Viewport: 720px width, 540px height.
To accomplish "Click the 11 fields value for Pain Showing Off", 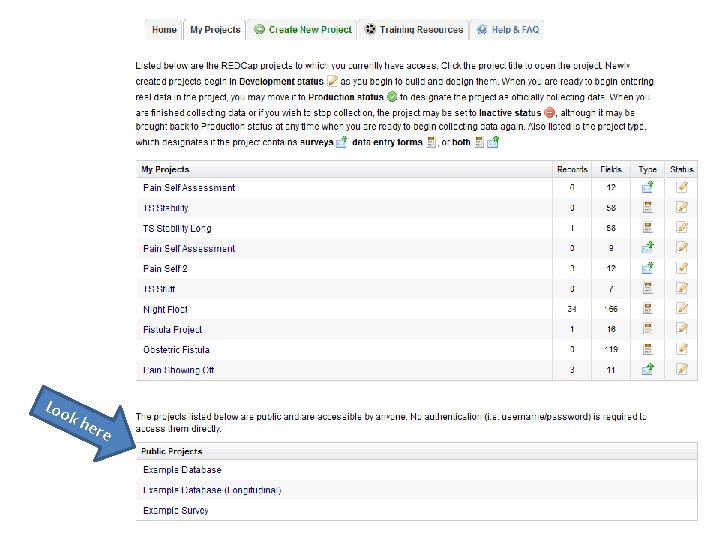I will tap(611, 370).
